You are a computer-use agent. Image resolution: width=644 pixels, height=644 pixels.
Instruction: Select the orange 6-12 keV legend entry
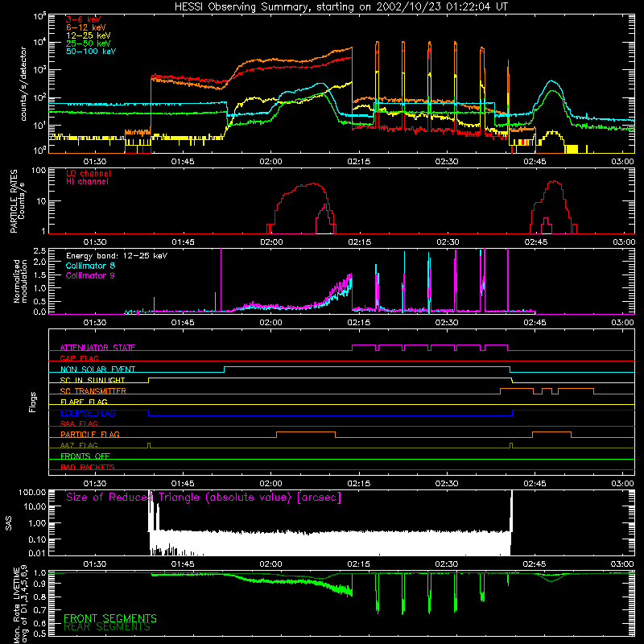[86, 27]
